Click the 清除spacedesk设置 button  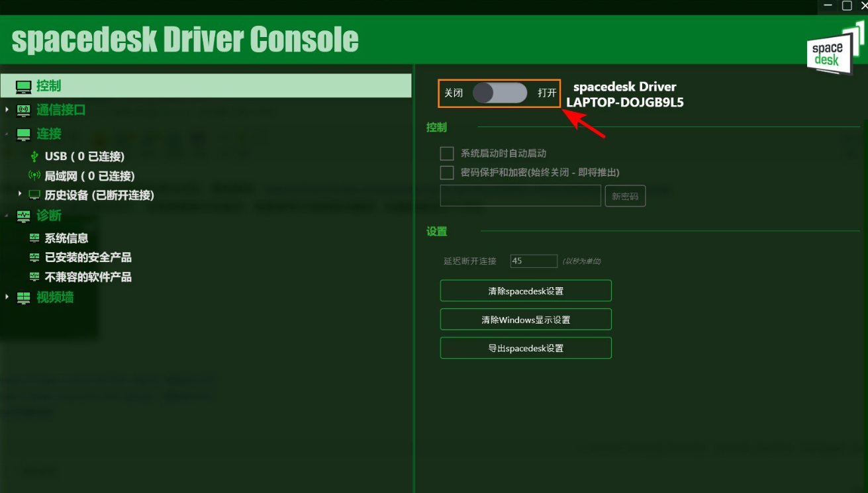pos(525,291)
